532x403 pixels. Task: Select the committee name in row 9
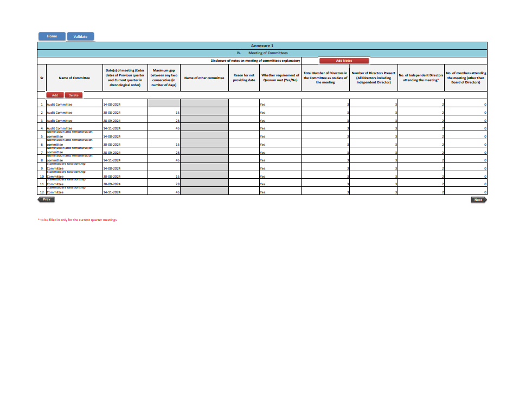point(74,167)
